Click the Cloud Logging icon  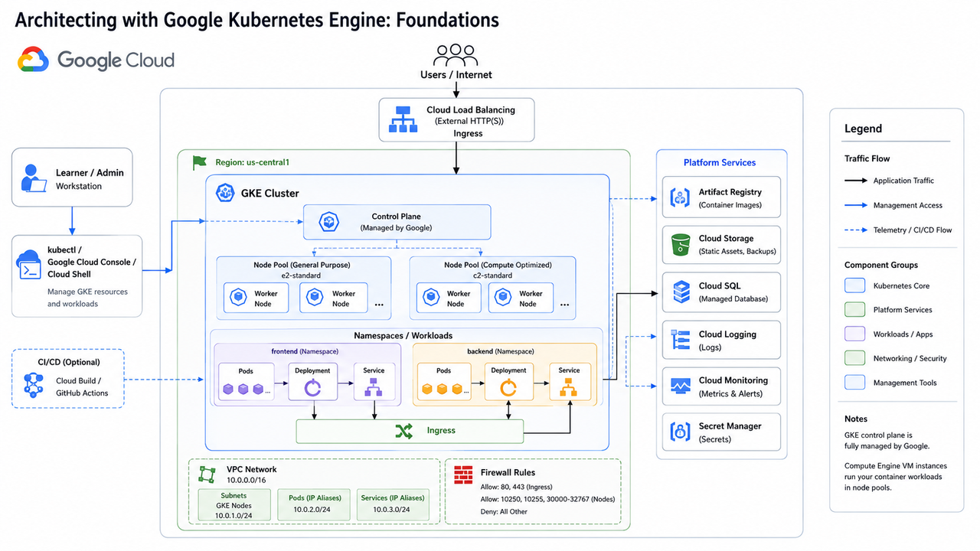pos(681,341)
